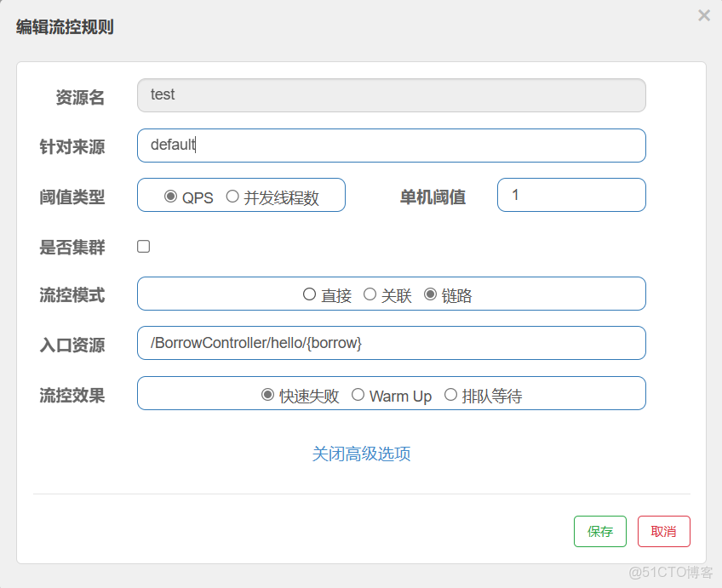Image resolution: width=722 pixels, height=588 pixels.
Task: Enable the 是否集群 checkbox
Action: click(x=143, y=246)
